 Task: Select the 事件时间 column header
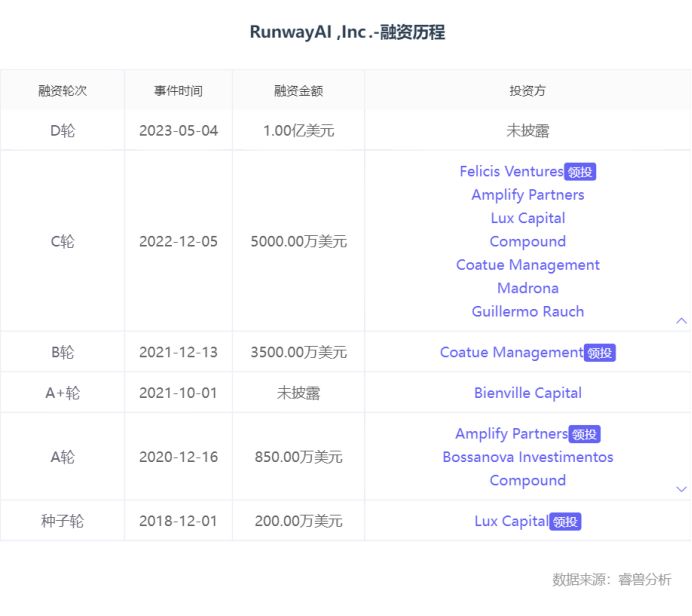pyautogui.click(x=178, y=90)
